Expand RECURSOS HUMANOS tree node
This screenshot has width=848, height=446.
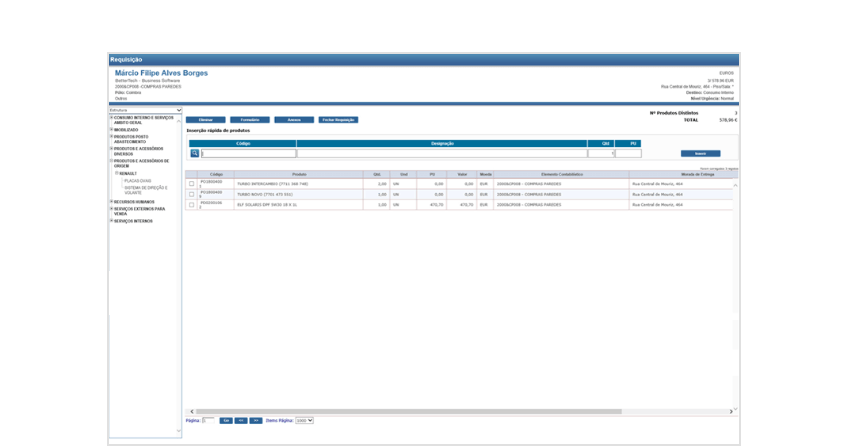point(111,202)
